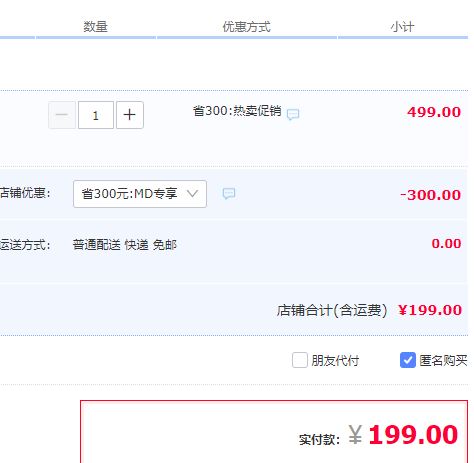The width and height of the screenshot is (474, 463).
Task: Click the 小计 column header
Action: pos(403,27)
